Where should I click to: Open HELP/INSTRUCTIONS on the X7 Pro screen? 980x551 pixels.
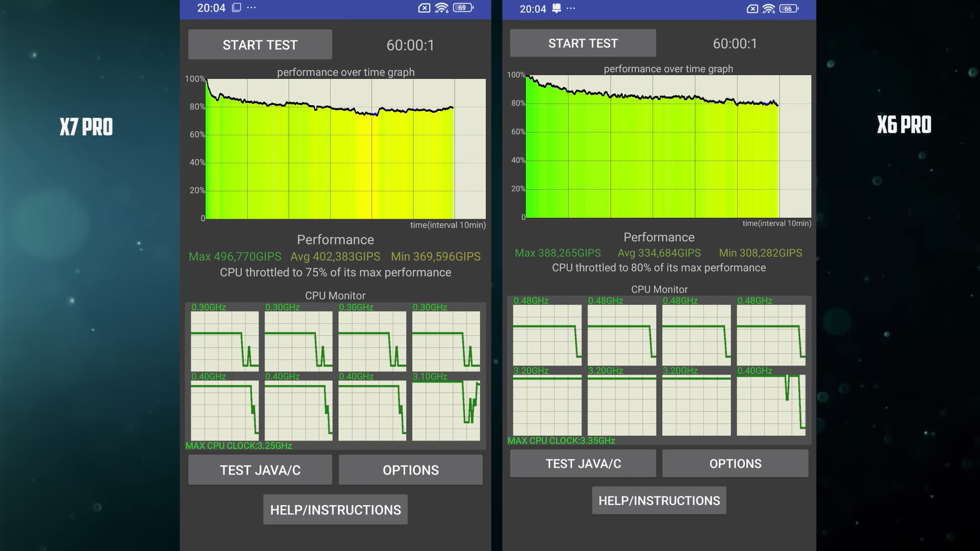(x=336, y=510)
